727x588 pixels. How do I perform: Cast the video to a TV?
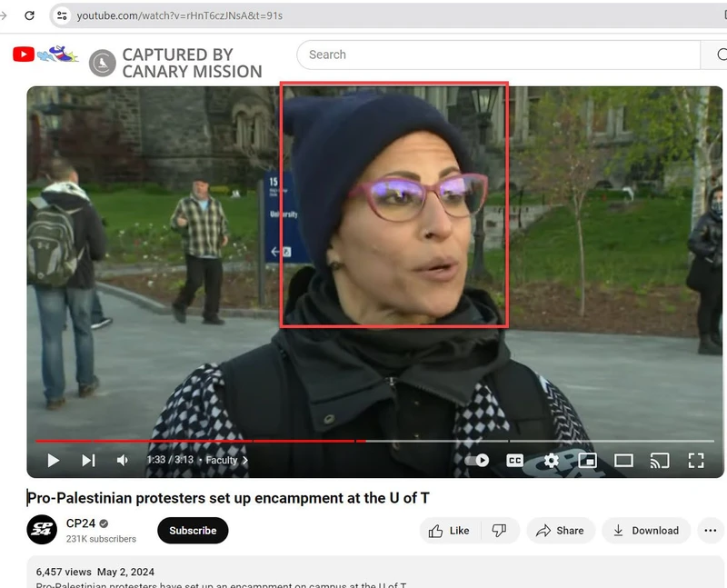tap(661, 460)
